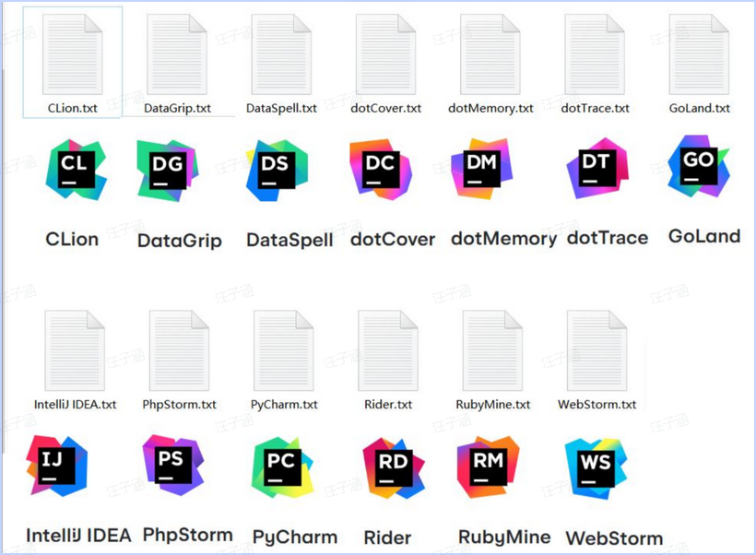
Task: Click the large RubyMine product label
Action: coord(504,537)
